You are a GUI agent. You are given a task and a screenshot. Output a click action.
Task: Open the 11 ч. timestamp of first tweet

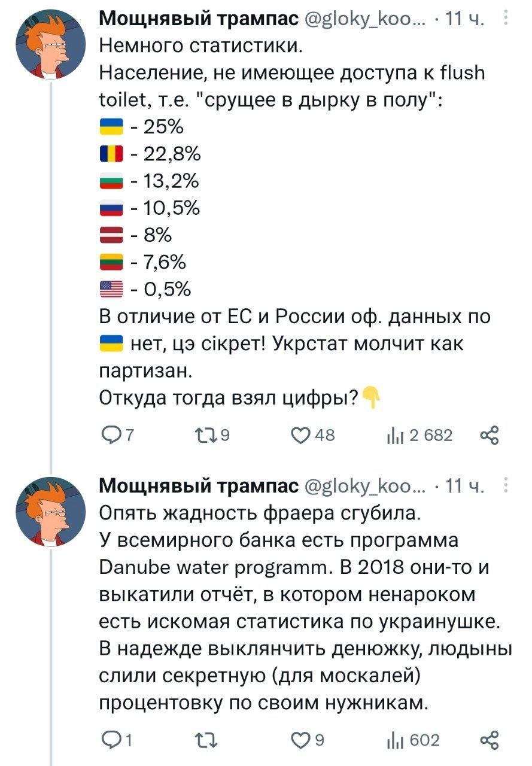tap(469, 21)
